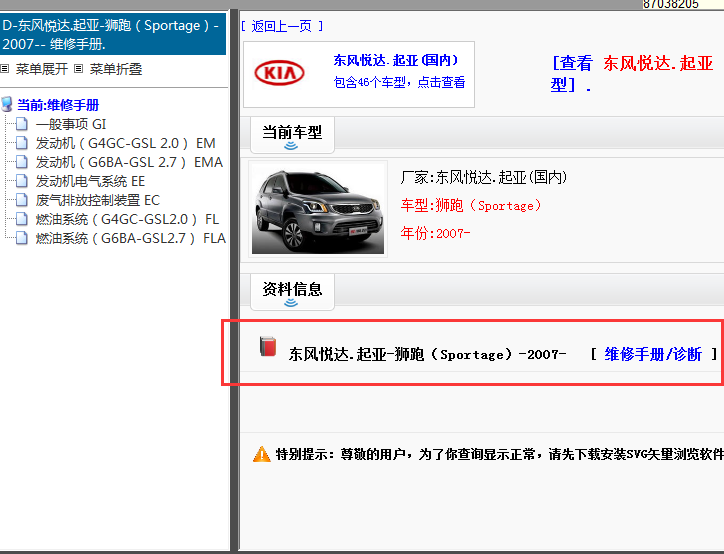The height and width of the screenshot is (554, 724).
Task: Click the 菜单展开 expand-all icon
Action: click(5, 69)
